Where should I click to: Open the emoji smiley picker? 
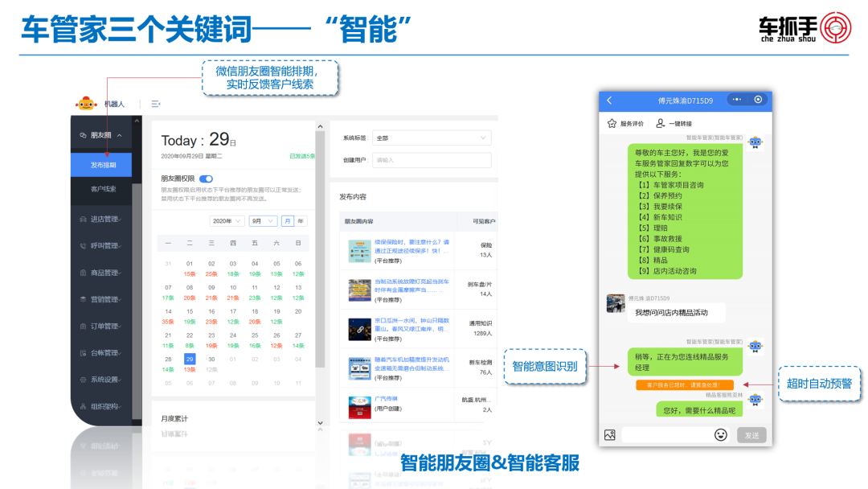[x=721, y=435]
